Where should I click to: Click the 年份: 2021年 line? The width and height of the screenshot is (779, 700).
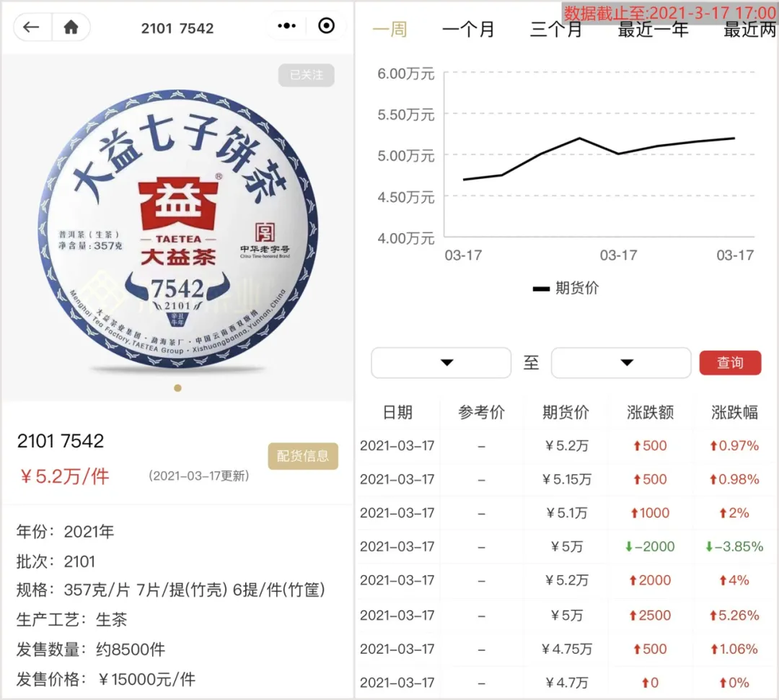[x=65, y=531]
